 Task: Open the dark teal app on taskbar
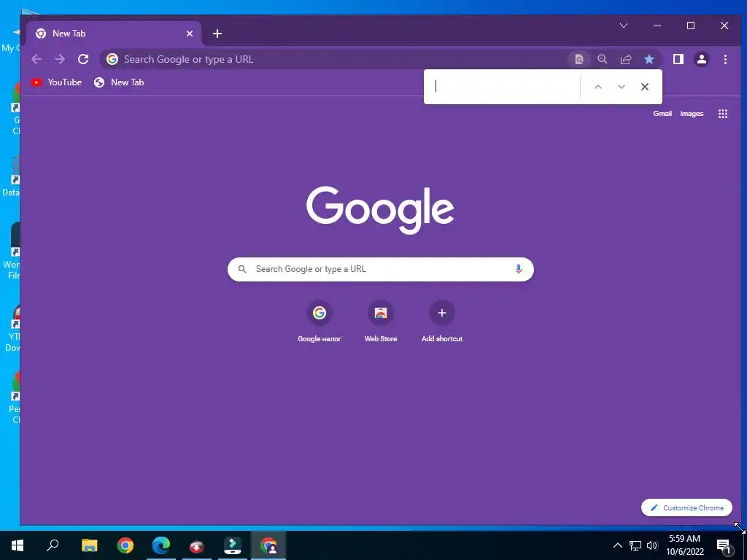point(233,545)
